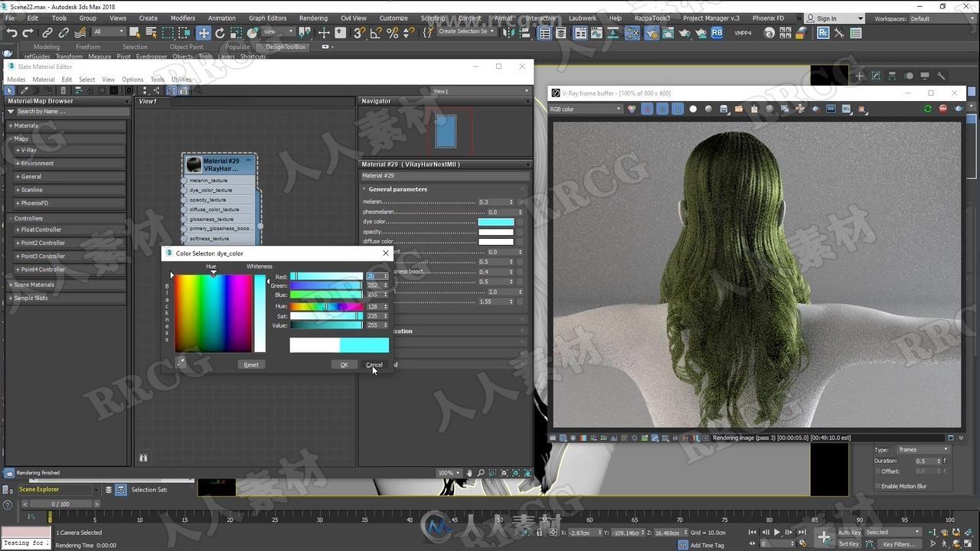
Task: Save image in V-Ray frame buffer
Action: (x=724, y=109)
